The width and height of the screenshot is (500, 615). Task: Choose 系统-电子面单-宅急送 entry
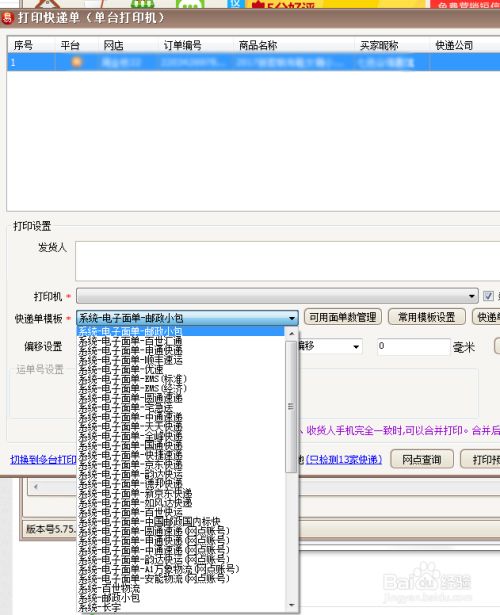180,408
